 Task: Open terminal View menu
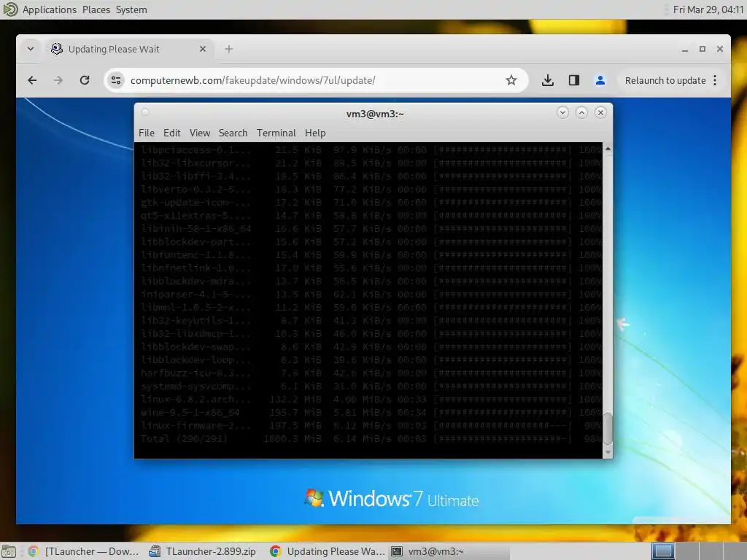[x=200, y=133]
